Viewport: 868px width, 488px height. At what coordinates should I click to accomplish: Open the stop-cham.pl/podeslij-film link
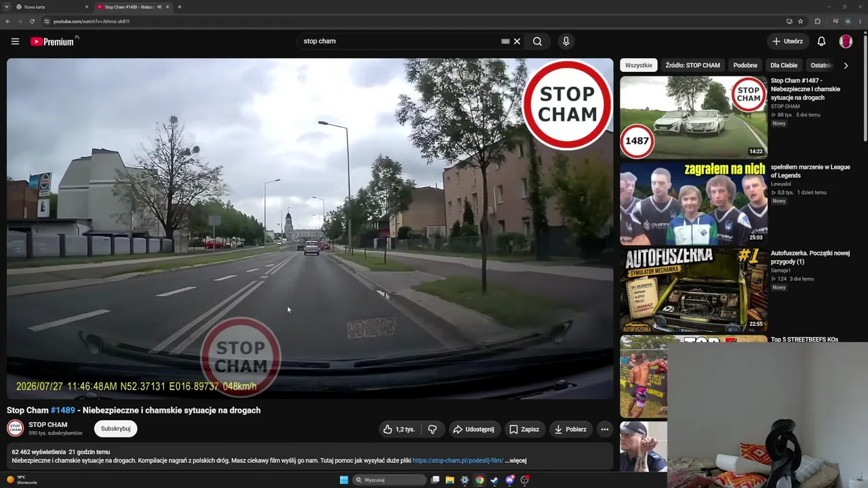click(x=458, y=461)
